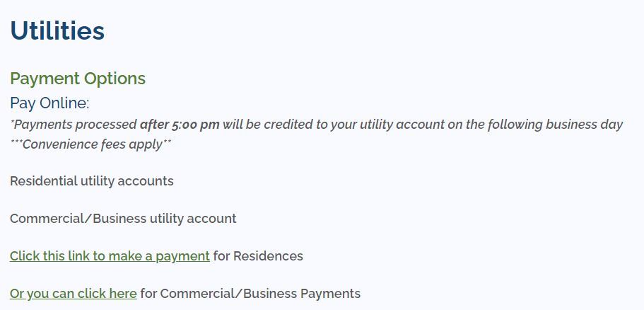Select the Payment Options green heading
The image size is (644, 310).
point(78,79)
